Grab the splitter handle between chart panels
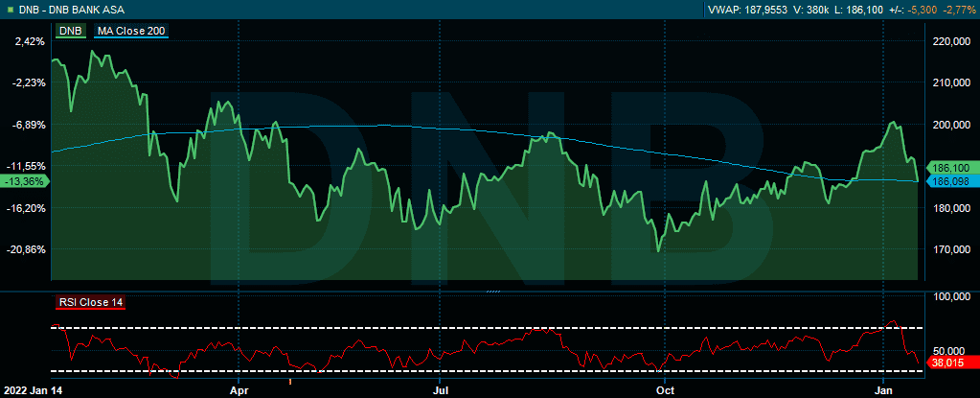Viewport: 980px width, 398px height. [493, 291]
